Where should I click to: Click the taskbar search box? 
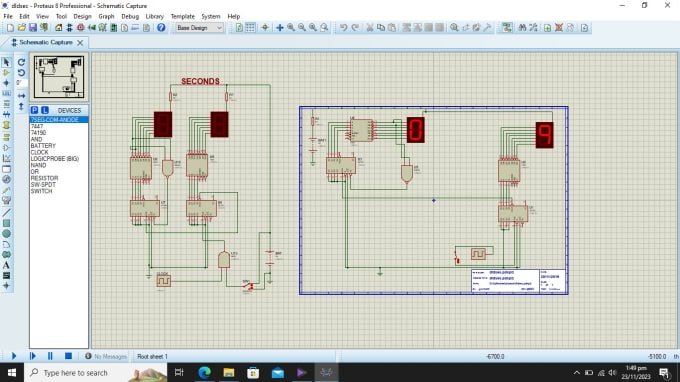pos(95,372)
